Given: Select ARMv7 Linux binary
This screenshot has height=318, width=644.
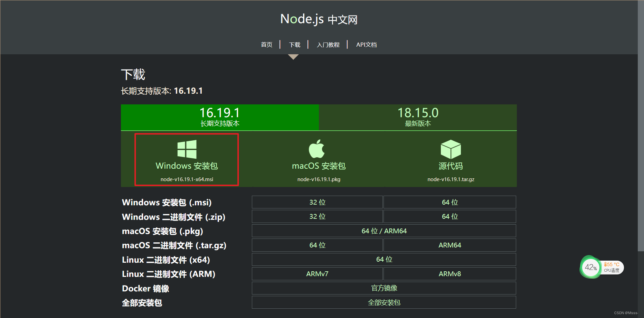Looking at the screenshot, I should pos(317,274).
